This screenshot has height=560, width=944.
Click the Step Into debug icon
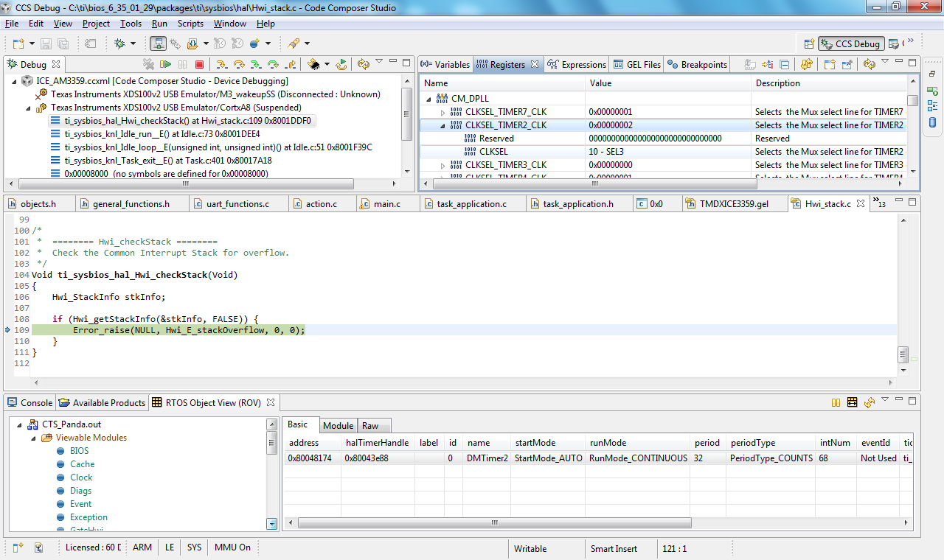coord(221,65)
